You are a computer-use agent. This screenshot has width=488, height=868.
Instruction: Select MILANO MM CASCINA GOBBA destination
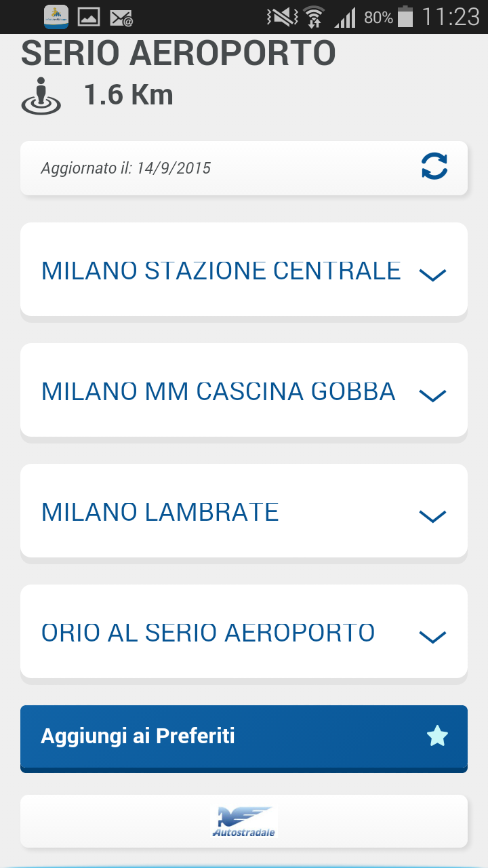[218, 391]
